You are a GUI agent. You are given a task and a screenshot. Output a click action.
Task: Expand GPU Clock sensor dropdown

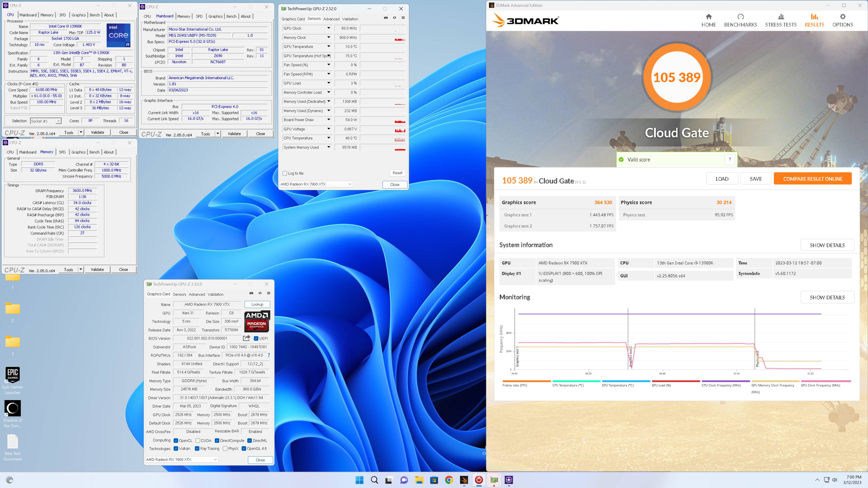328,28
